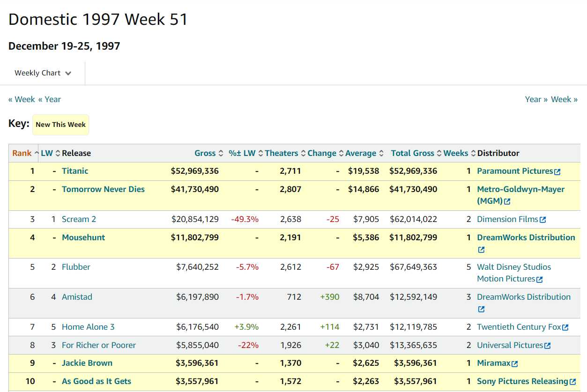Sort using the Theaters column arrows
587x392 pixels.
pyautogui.click(x=304, y=153)
